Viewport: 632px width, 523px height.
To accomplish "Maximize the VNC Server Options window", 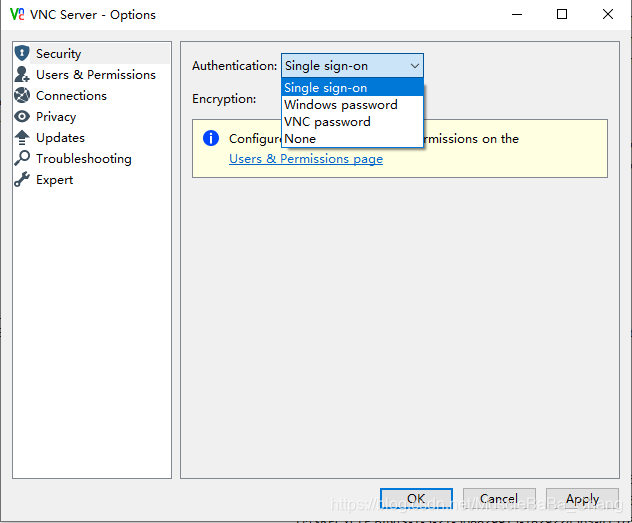I will coord(562,15).
